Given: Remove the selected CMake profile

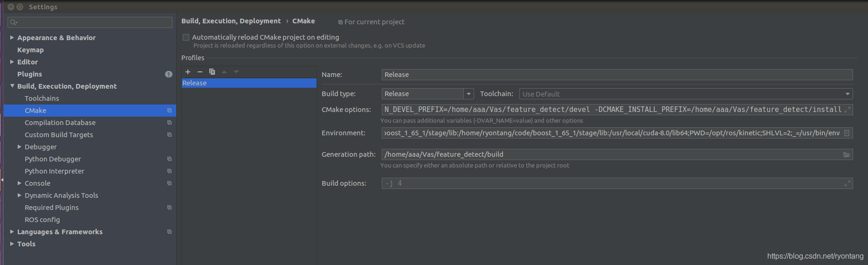Looking at the screenshot, I should point(200,72).
